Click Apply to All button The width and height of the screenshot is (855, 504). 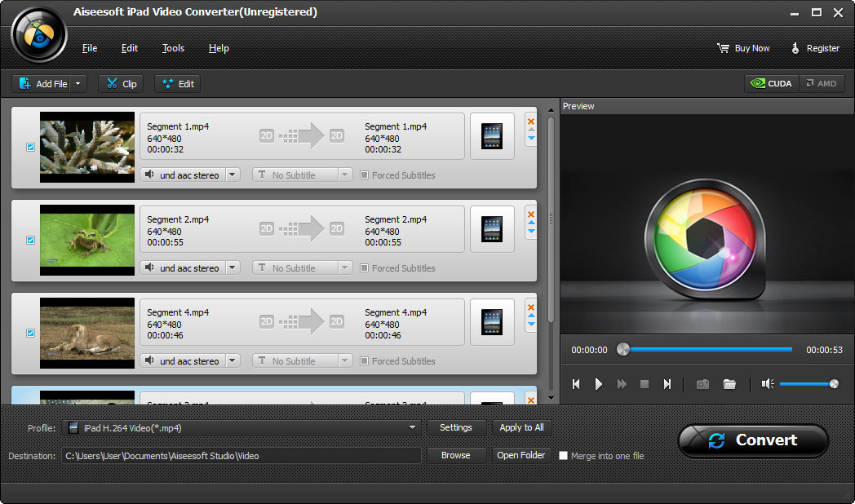(x=521, y=427)
